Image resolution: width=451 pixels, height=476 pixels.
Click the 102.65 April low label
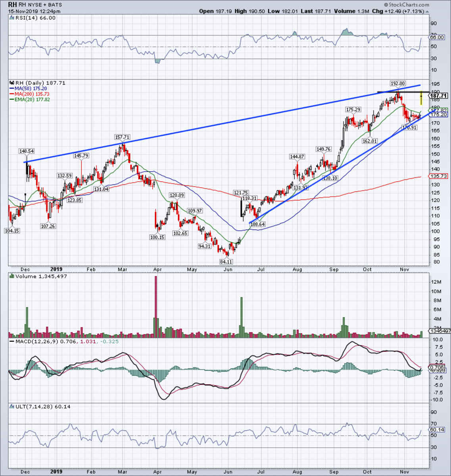pos(180,233)
